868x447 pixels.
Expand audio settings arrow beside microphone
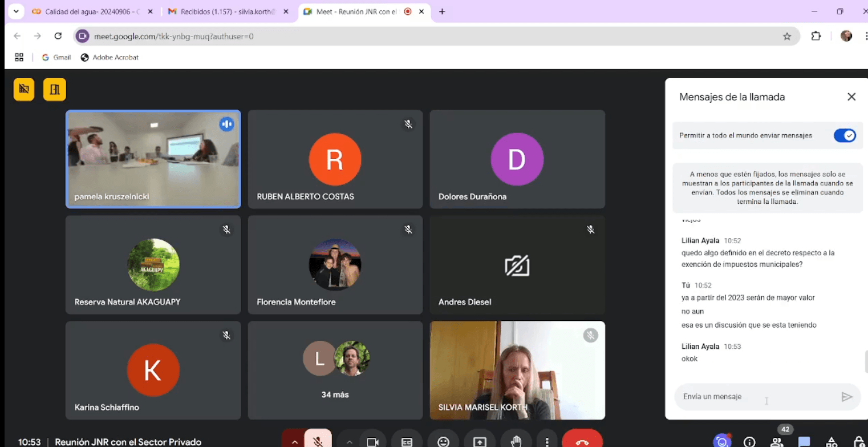pyautogui.click(x=294, y=441)
